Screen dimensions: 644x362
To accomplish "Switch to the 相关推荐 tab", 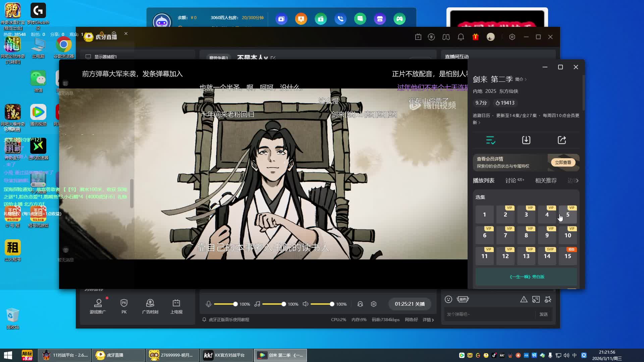I will [546, 181].
